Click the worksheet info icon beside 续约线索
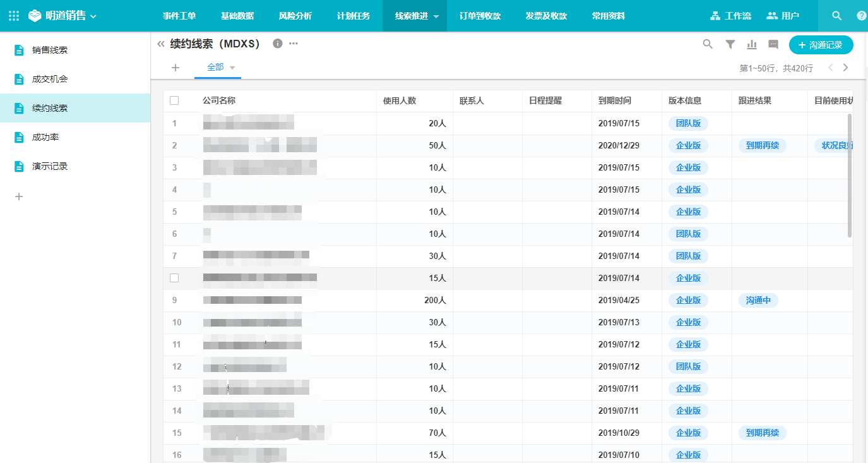Viewport: 868px width, 463px height. point(277,44)
